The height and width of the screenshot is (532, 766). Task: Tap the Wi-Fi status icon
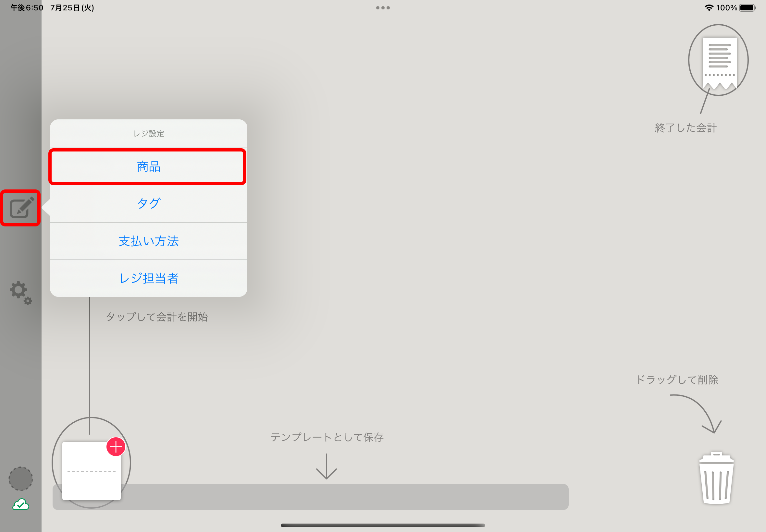(x=709, y=8)
